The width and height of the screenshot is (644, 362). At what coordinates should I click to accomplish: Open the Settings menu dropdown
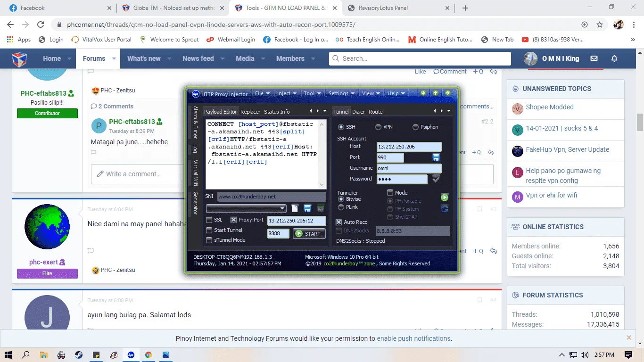click(341, 93)
